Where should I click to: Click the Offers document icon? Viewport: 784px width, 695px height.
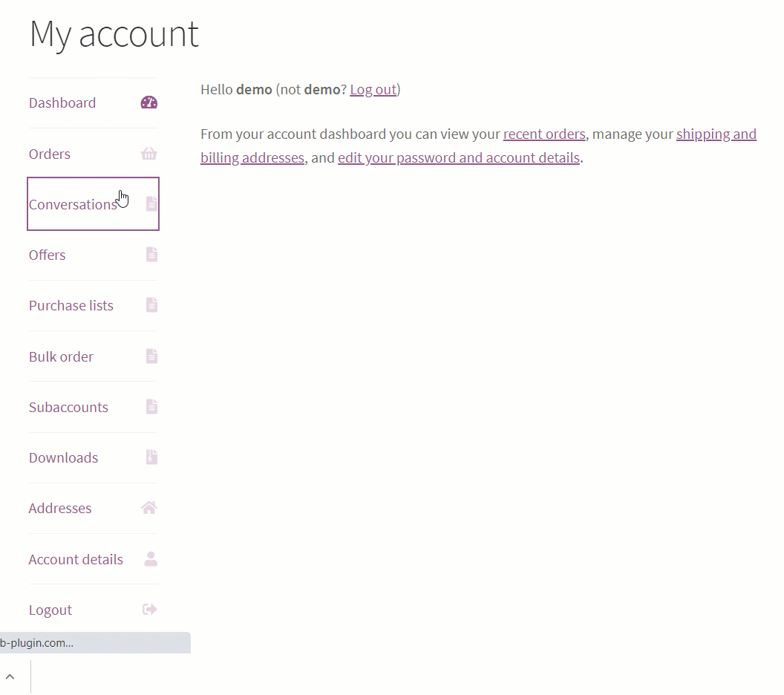coord(151,255)
